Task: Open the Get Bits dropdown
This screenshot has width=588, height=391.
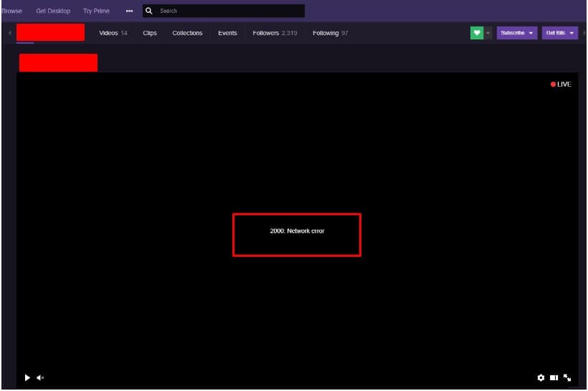Action: [559, 33]
